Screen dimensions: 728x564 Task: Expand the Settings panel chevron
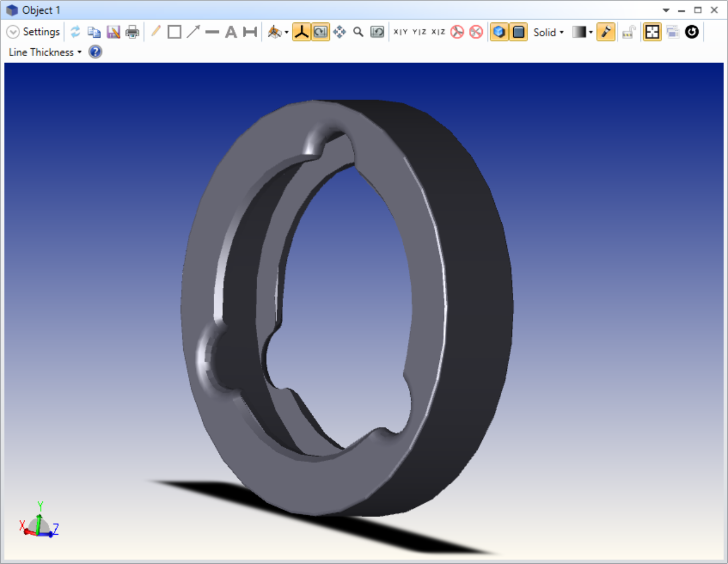tap(13, 32)
